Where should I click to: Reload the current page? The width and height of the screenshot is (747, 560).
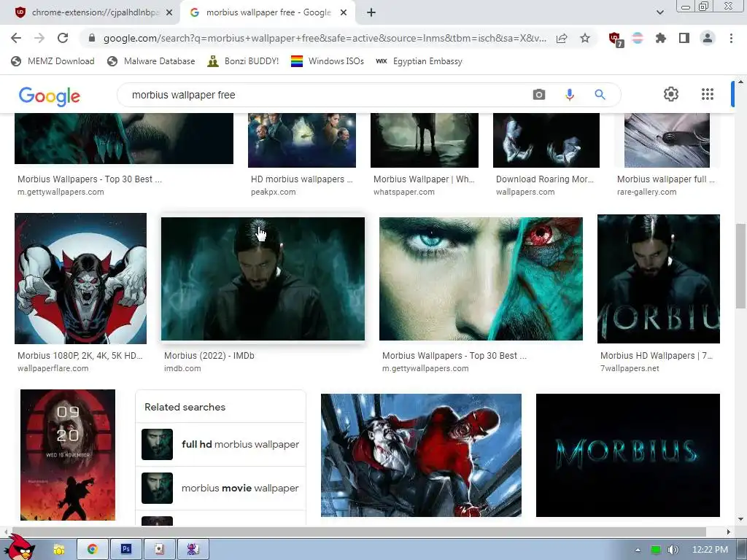point(63,38)
